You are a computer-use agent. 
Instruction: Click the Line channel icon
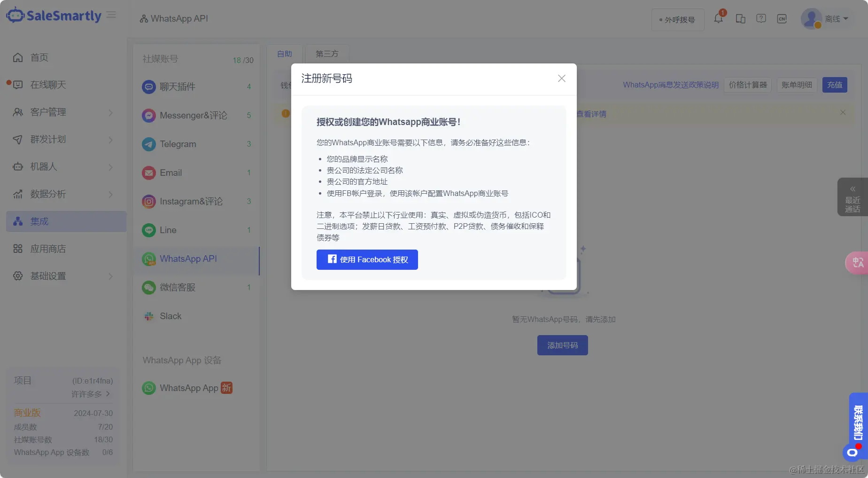149,230
